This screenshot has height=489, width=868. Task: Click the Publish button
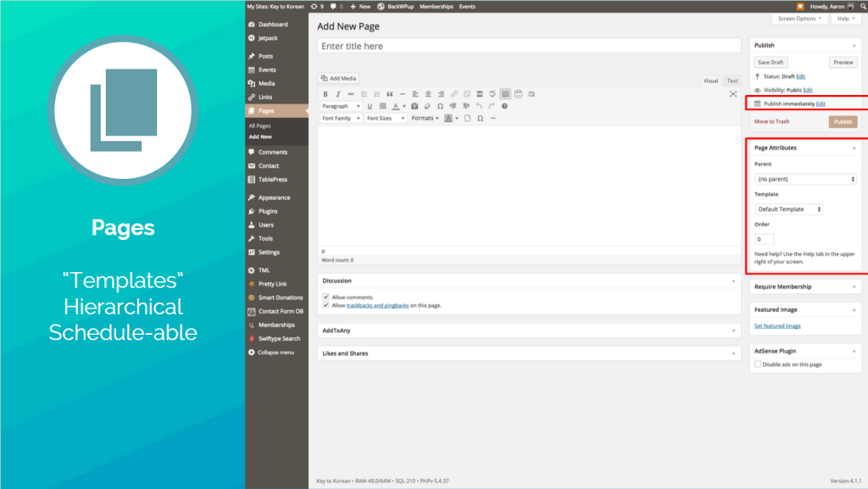coord(843,121)
